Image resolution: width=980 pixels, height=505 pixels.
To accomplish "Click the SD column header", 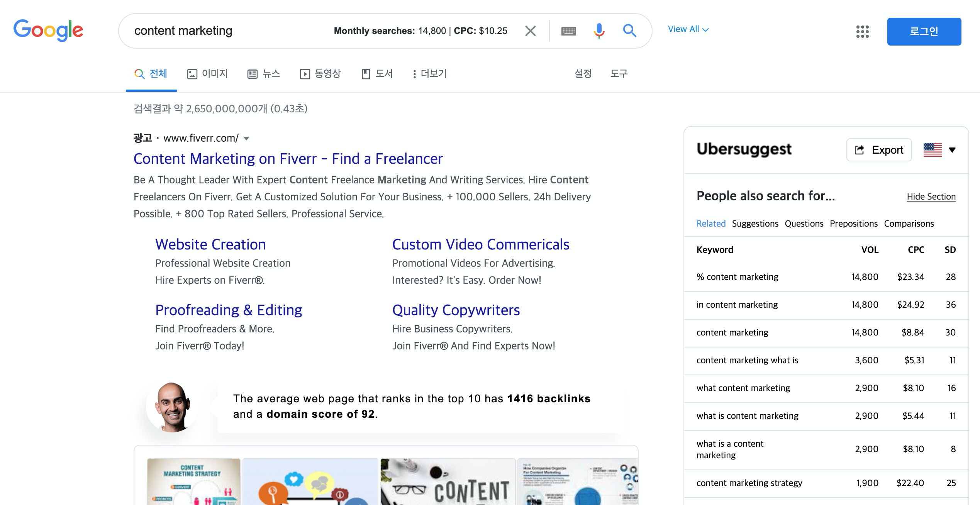I will point(950,250).
